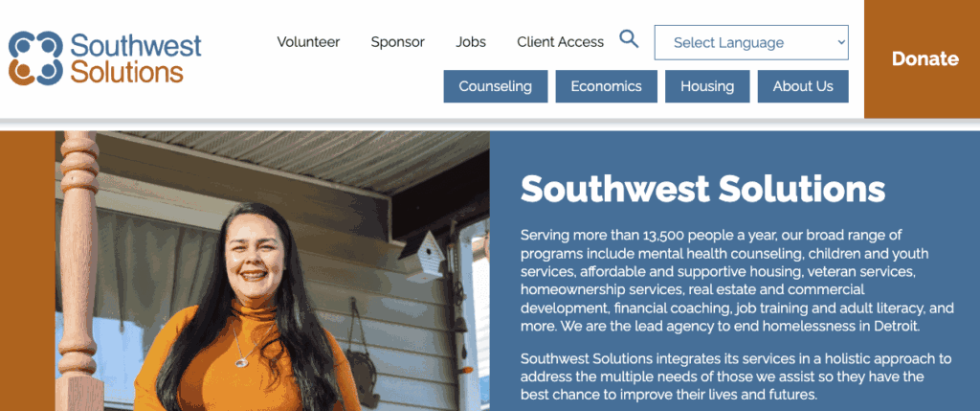Click the Southwest Solutions circular logo icon

click(35, 58)
